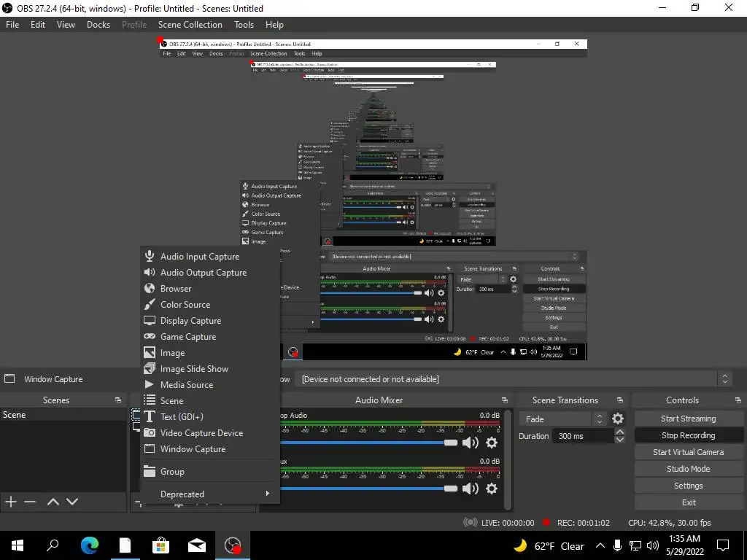Viewport: 747px width, 560px height.
Task: Open Mic/Aux audio settings gear
Action: pyautogui.click(x=491, y=489)
